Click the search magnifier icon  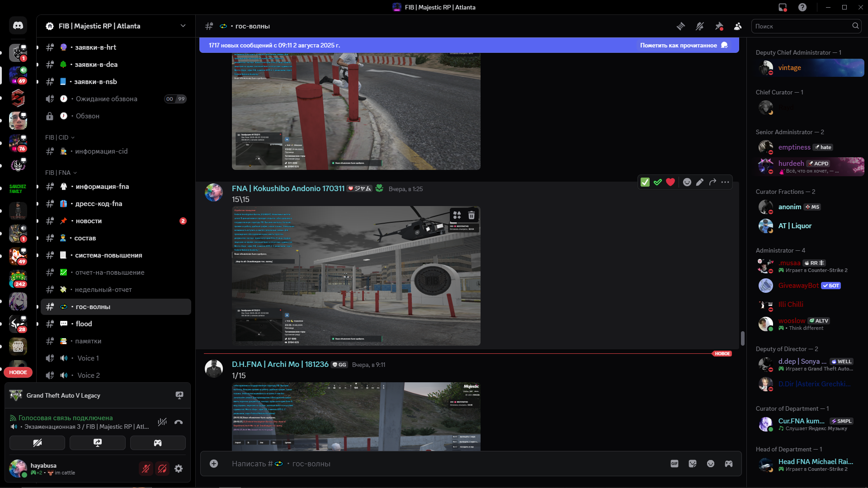pyautogui.click(x=855, y=26)
